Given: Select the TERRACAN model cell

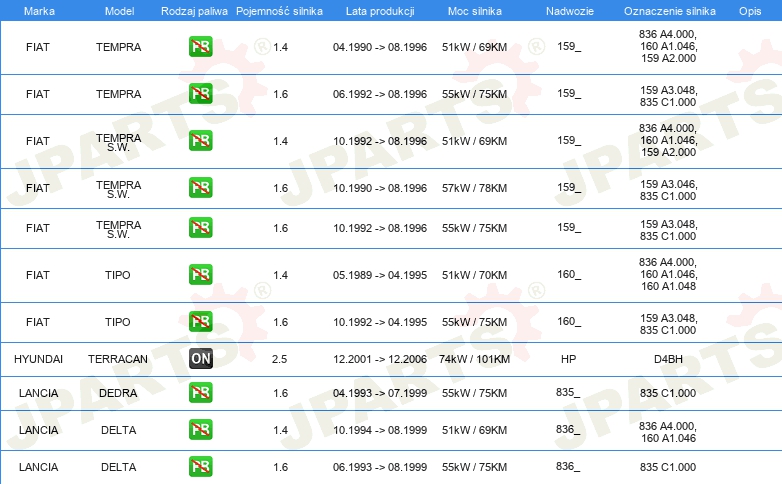Looking at the screenshot, I should click(x=118, y=359).
